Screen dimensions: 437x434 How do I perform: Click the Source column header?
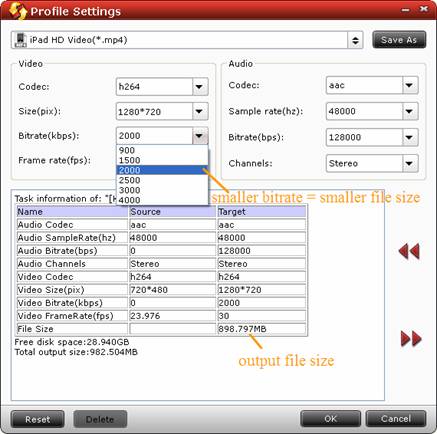pos(173,212)
